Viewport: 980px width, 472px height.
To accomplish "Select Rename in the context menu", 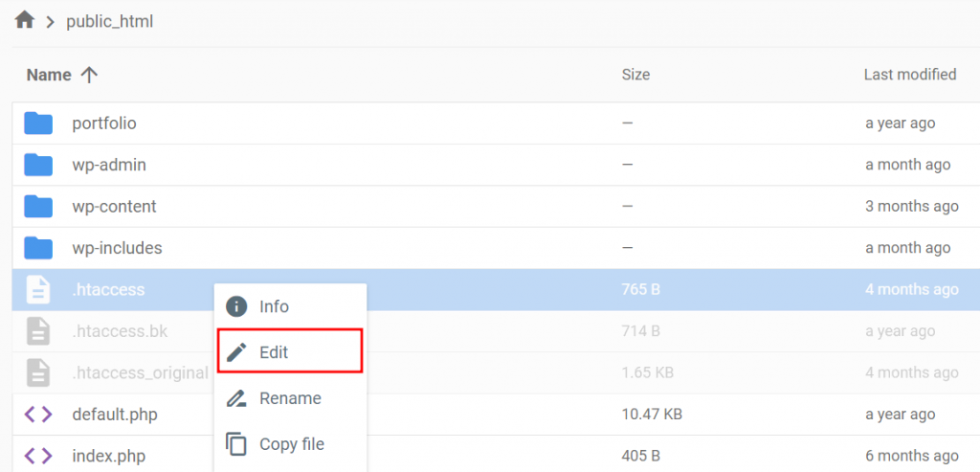I will pos(291,398).
